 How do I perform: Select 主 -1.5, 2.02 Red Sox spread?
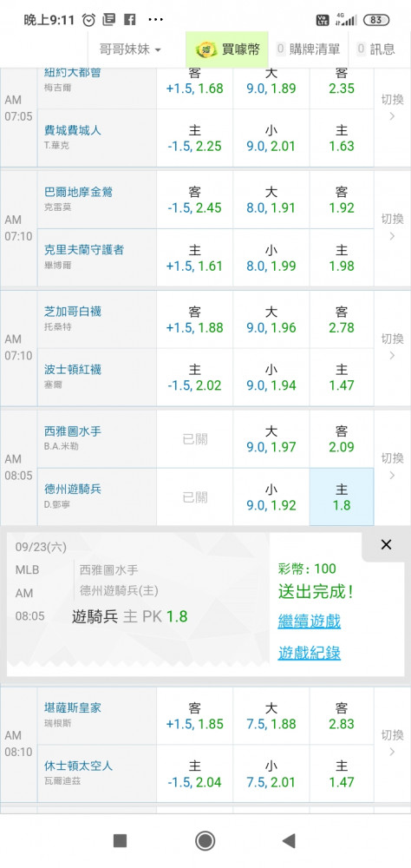195,377
